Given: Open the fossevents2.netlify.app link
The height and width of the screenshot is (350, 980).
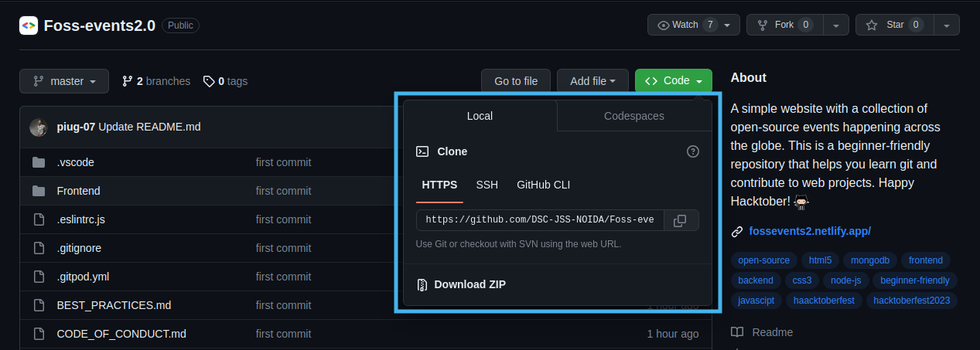Looking at the screenshot, I should pos(810,231).
